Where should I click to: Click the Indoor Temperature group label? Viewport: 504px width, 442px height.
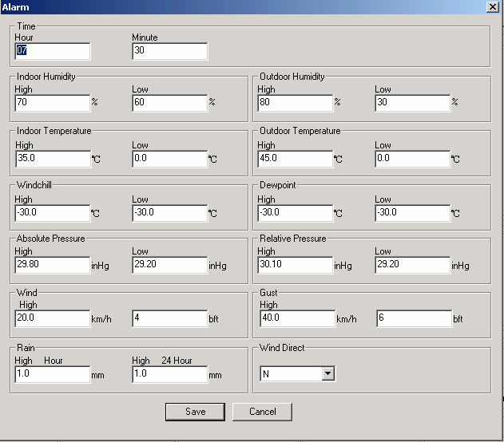[x=54, y=131]
